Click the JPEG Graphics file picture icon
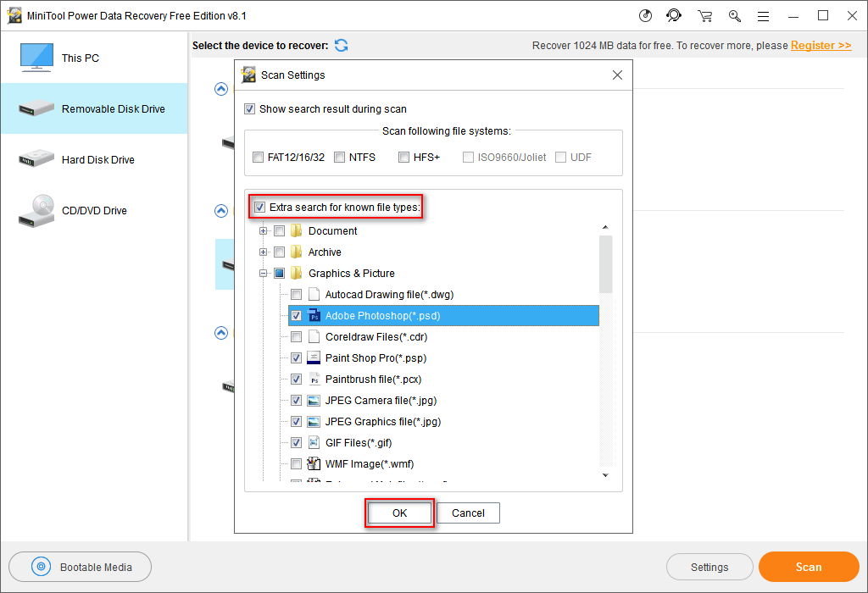Screen dimensions: 868x593 click(x=314, y=422)
